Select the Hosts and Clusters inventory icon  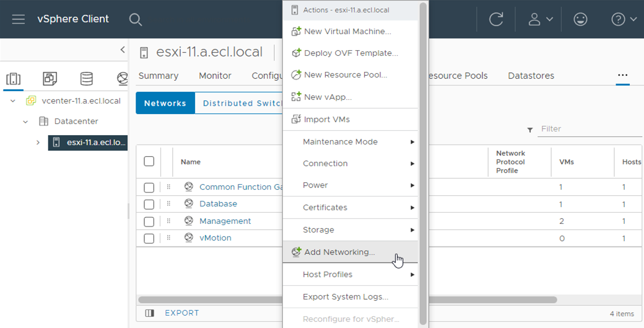tap(13, 79)
